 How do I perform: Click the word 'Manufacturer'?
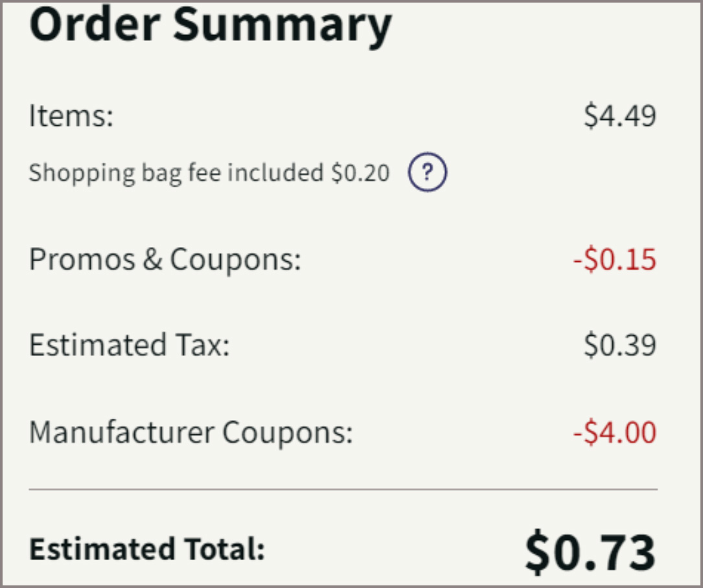point(121,432)
